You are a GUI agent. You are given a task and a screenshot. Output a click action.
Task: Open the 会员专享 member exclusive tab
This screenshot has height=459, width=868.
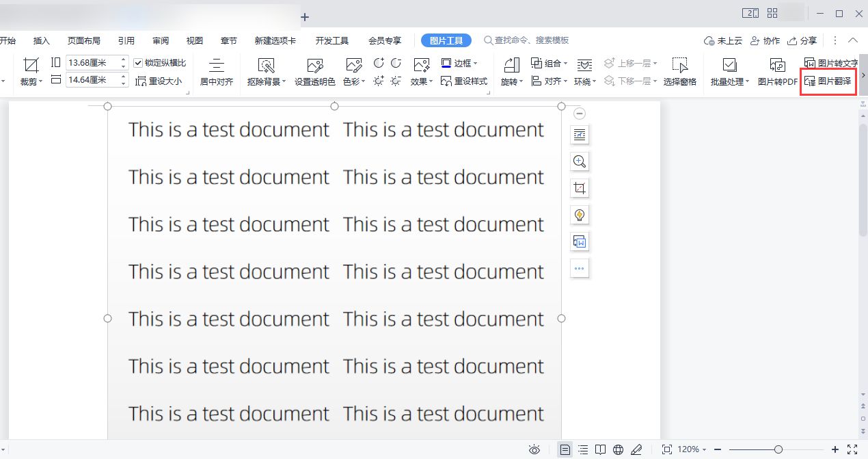[385, 41]
